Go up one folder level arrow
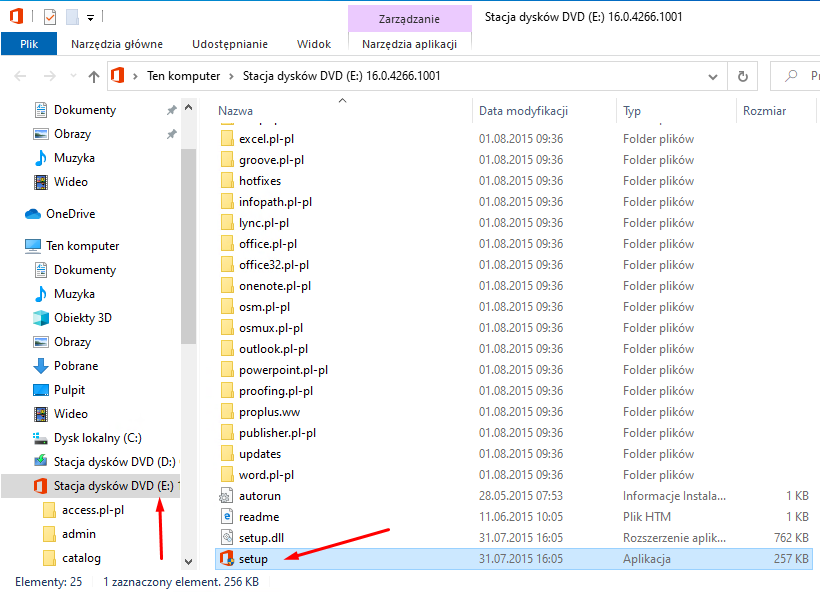Image resolution: width=820 pixels, height=592 pixels. click(94, 76)
